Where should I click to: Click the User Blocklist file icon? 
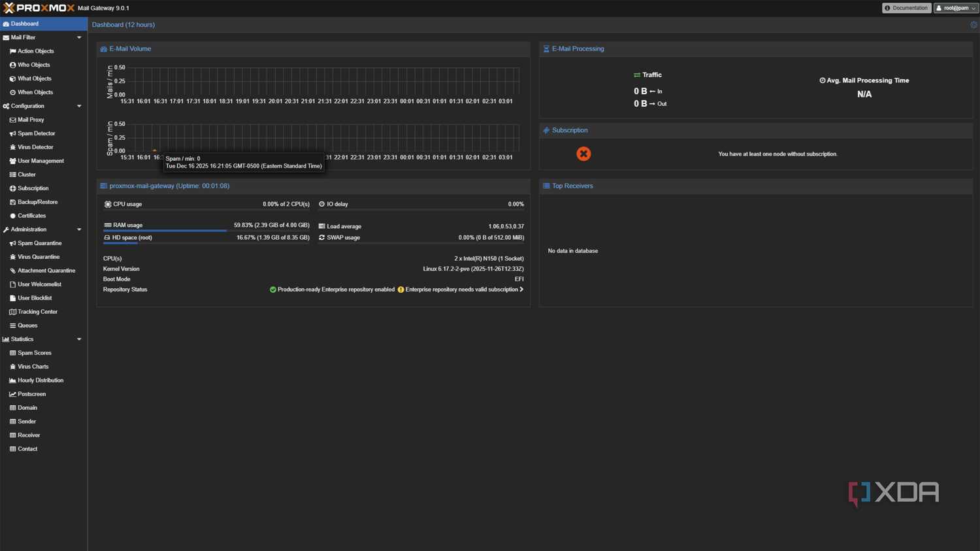[12, 298]
